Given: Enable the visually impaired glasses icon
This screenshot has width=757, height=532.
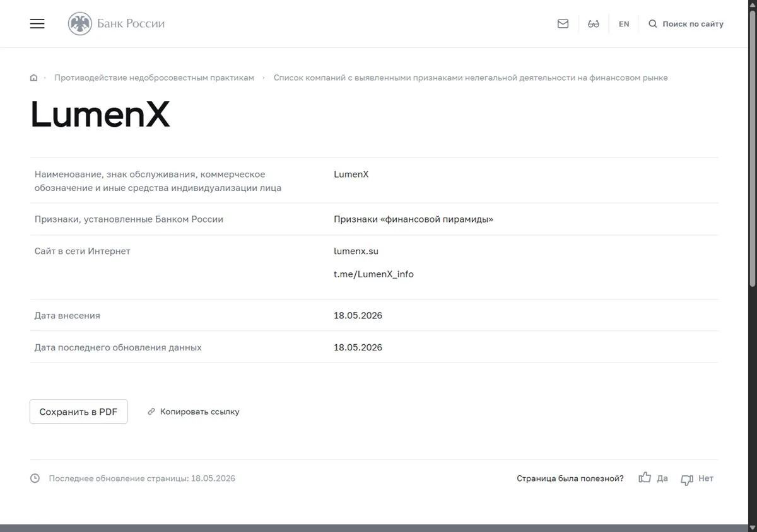Looking at the screenshot, I should pyautogui.click(x=593, y=24).
